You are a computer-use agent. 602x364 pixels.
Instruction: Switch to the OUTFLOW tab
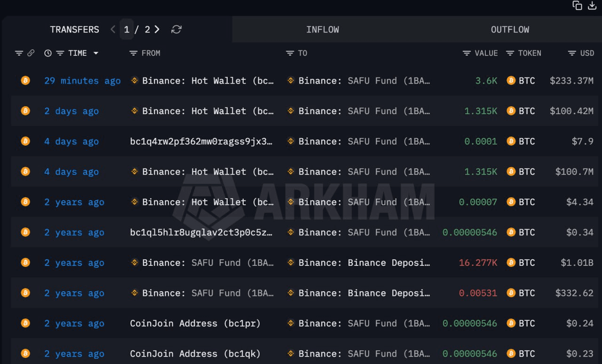510,30
